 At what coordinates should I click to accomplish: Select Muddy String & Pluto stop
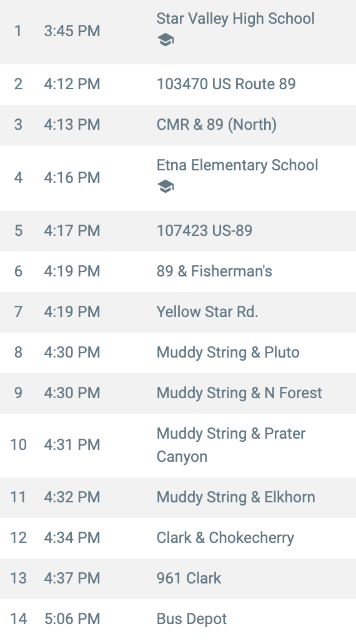(x=228, y=353)
